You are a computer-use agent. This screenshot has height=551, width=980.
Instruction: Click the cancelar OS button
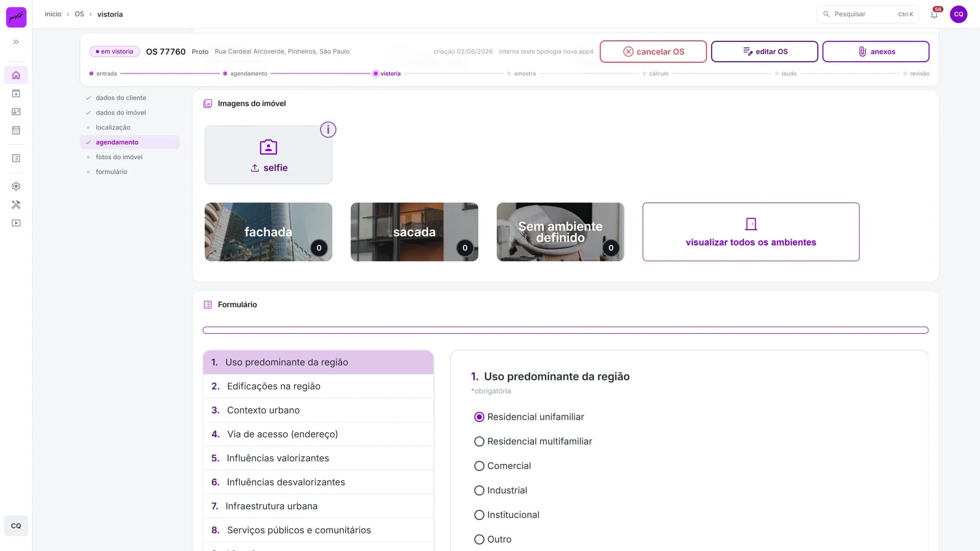click(x=653, y=52)
